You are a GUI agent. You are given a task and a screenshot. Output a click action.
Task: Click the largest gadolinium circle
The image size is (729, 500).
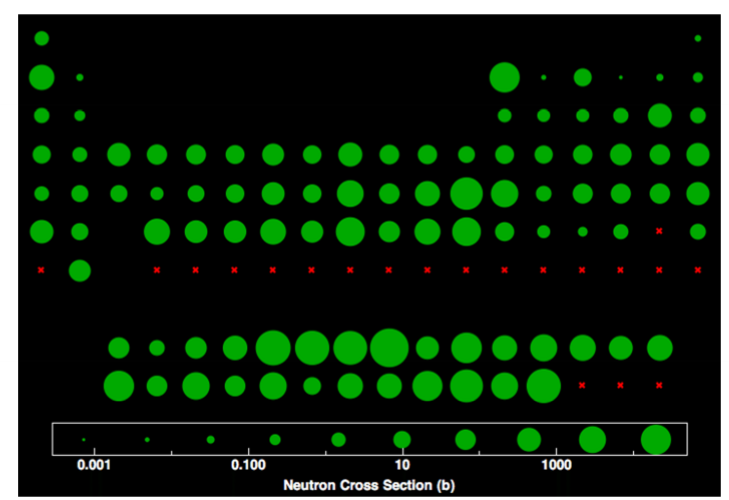point(389,348)
